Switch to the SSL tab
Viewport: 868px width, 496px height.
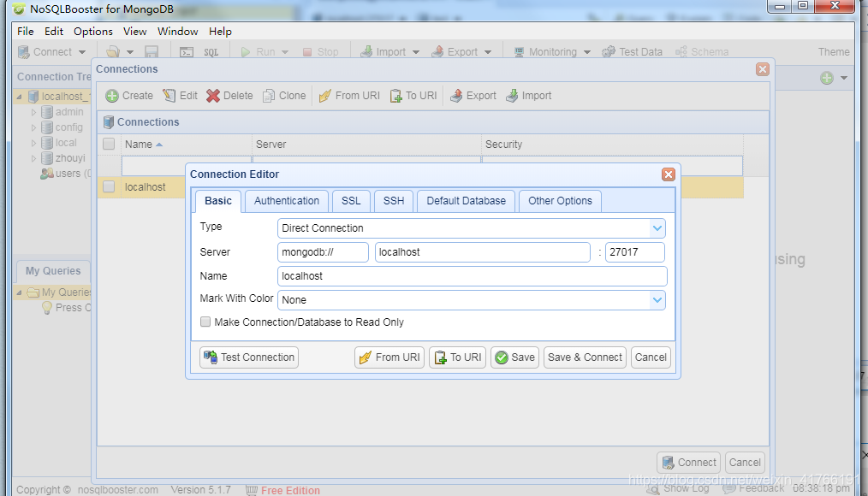[x=351, y=201]
